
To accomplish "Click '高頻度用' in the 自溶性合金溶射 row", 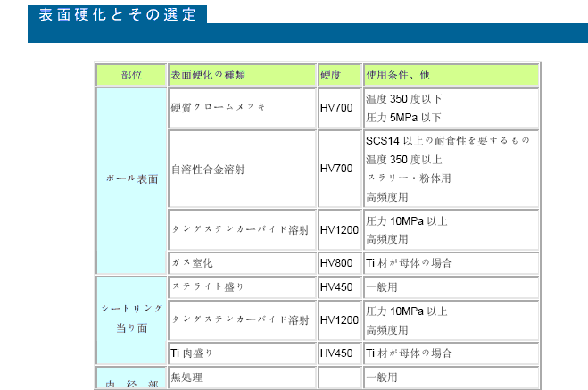I will (387, 197).
